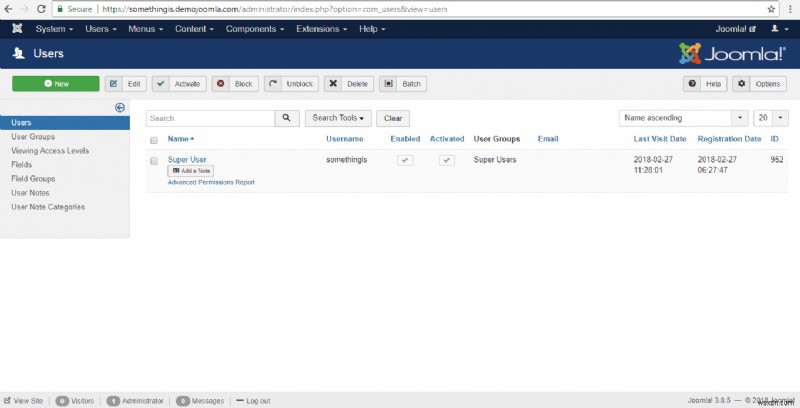Click the Joomla! logo in header

click(732, 53)
